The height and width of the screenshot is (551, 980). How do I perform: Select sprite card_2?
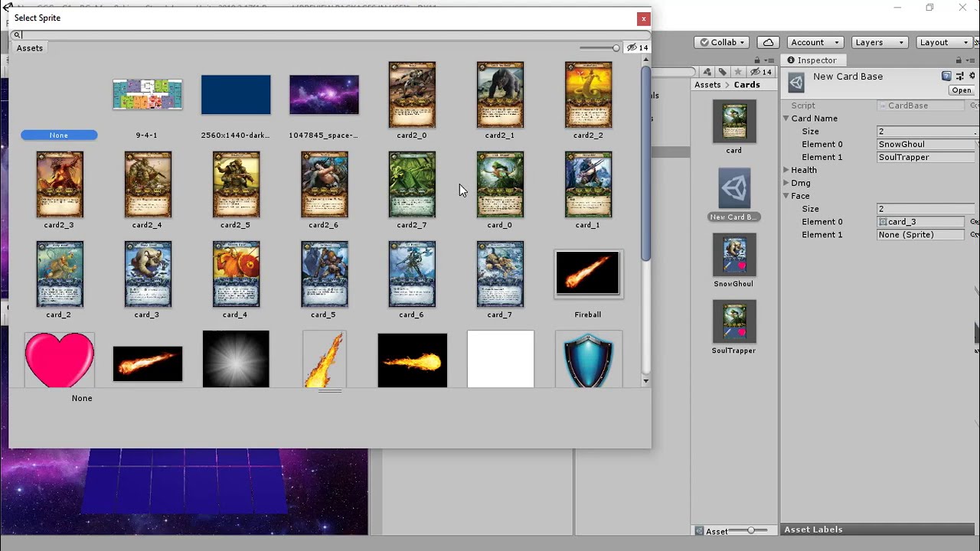(x=60, y=274)
